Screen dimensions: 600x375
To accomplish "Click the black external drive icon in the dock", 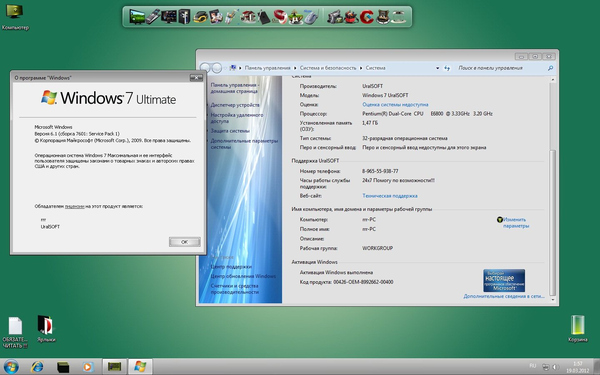I will click(264, 18).
